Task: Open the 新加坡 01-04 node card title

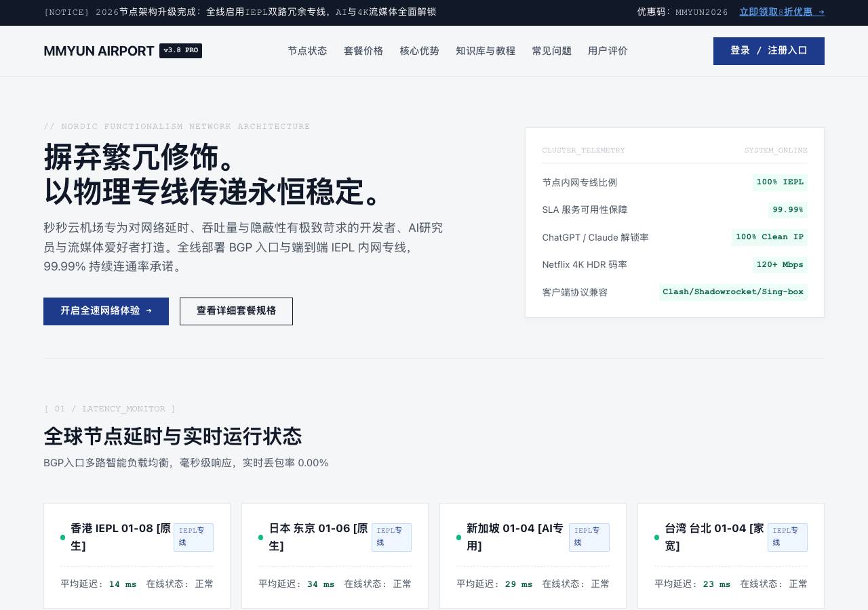Action: pyautogui.click(x=515, y=537)
